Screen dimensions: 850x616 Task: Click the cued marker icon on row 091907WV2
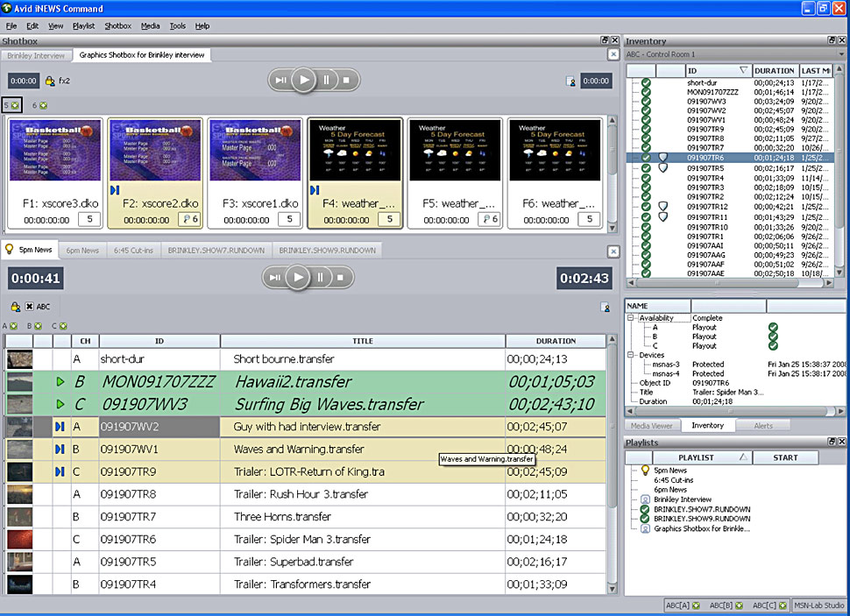point(60,427)
